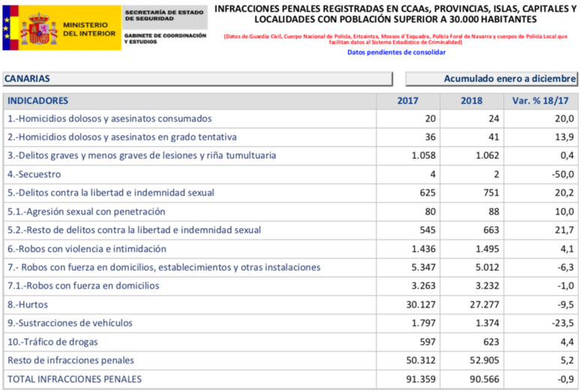Select the 2017 column header
Image resolution: width=581 pixels, height=392 pixels.
tap(408, 100)
